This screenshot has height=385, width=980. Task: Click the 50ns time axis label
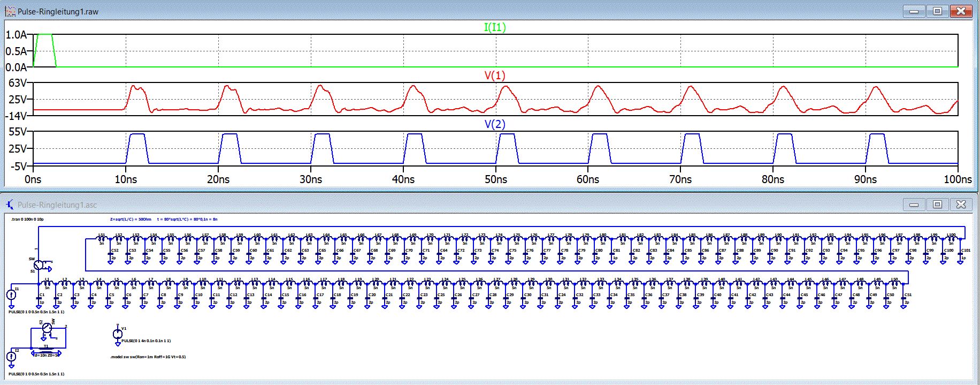(495, 179)
